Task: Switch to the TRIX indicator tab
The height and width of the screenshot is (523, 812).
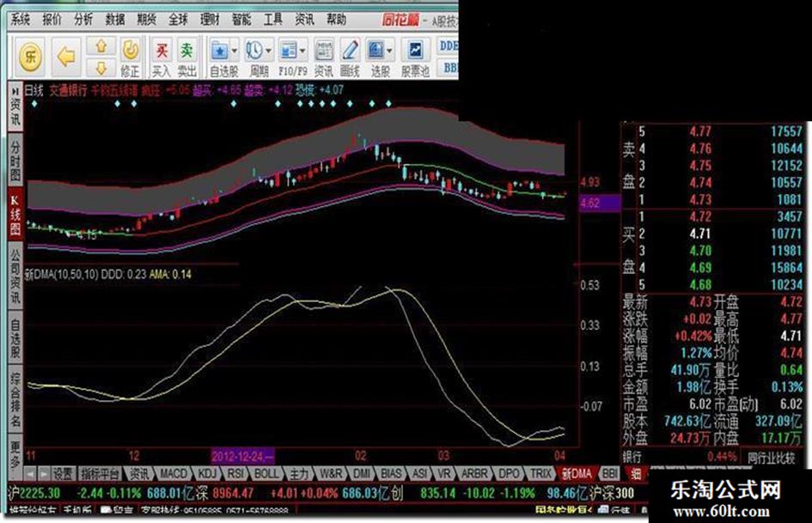Action: 540,473
